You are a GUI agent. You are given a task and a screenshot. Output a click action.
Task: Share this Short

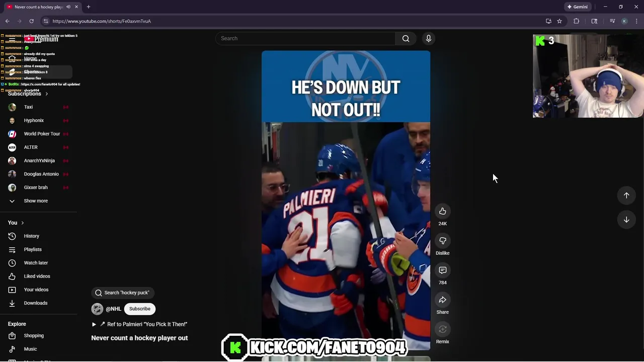click(443, 300)
